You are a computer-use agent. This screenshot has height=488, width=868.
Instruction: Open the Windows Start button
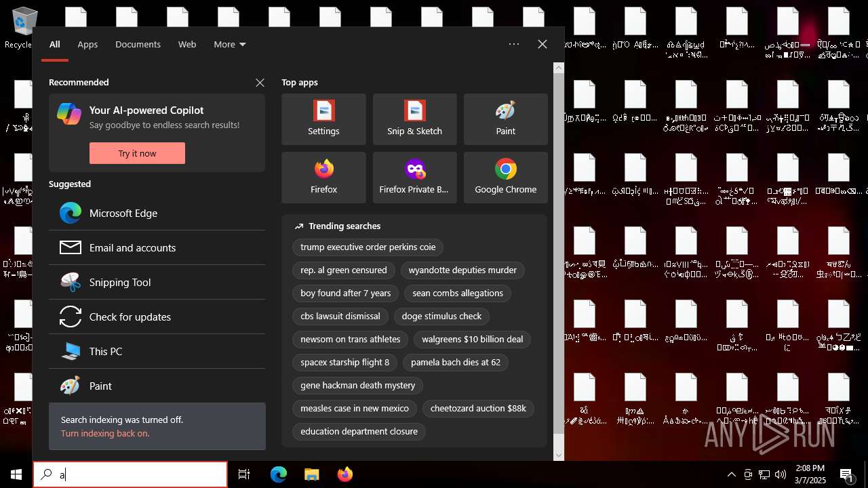[16, 474]
